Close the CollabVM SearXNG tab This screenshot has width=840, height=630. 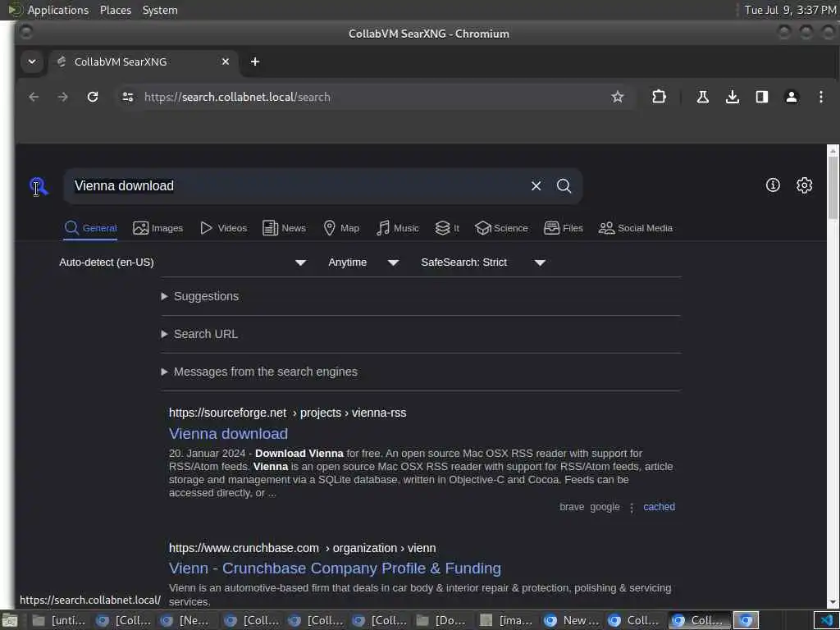pyautogui.click(x=226, y=62)
